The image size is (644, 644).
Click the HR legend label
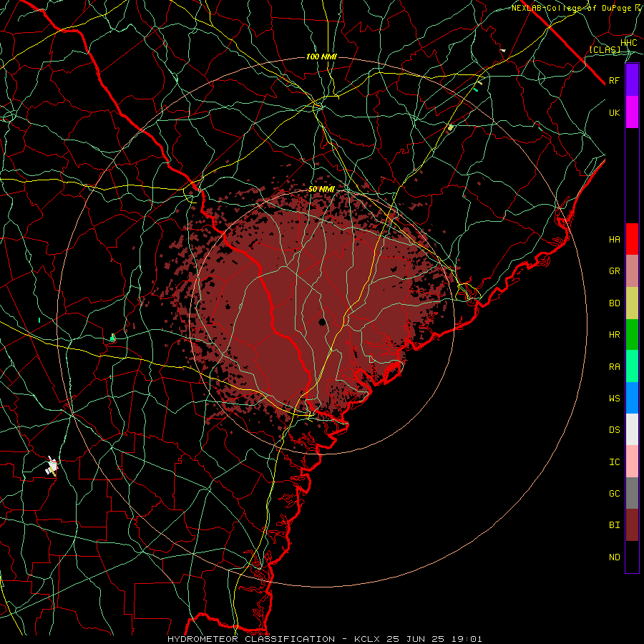point(614,335)
